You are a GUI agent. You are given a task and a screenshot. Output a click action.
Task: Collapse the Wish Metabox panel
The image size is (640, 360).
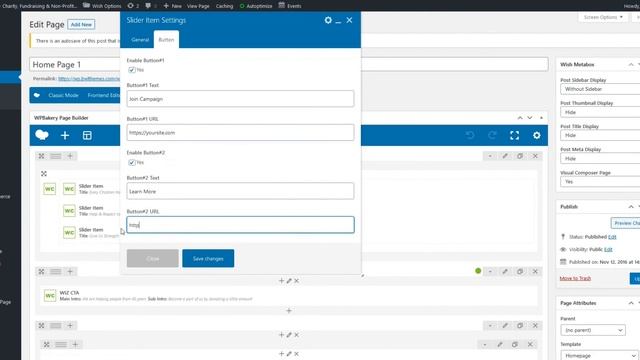[x=631, y=64]
